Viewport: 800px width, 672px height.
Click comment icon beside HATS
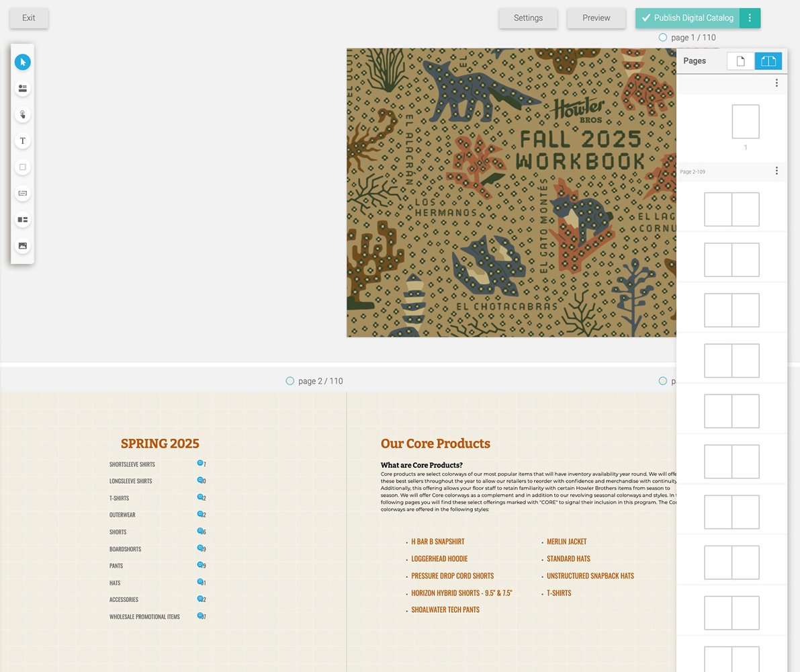[x=201, y=582]
